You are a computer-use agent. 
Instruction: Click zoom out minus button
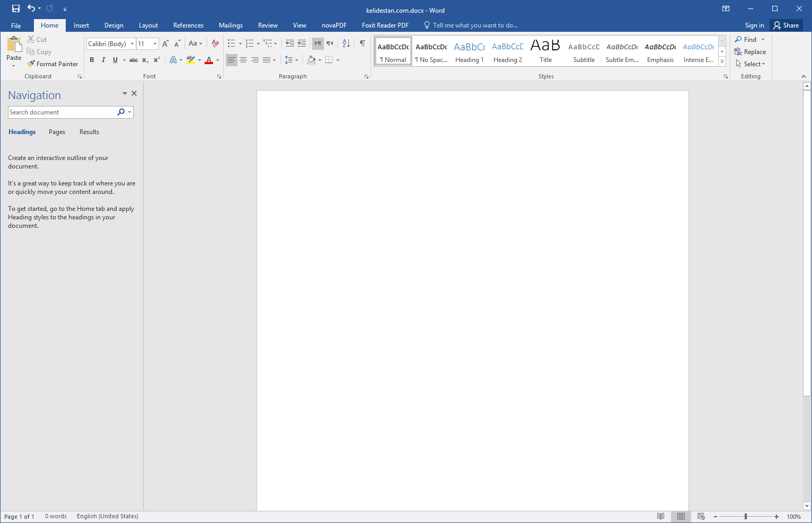tap(716, 517)
